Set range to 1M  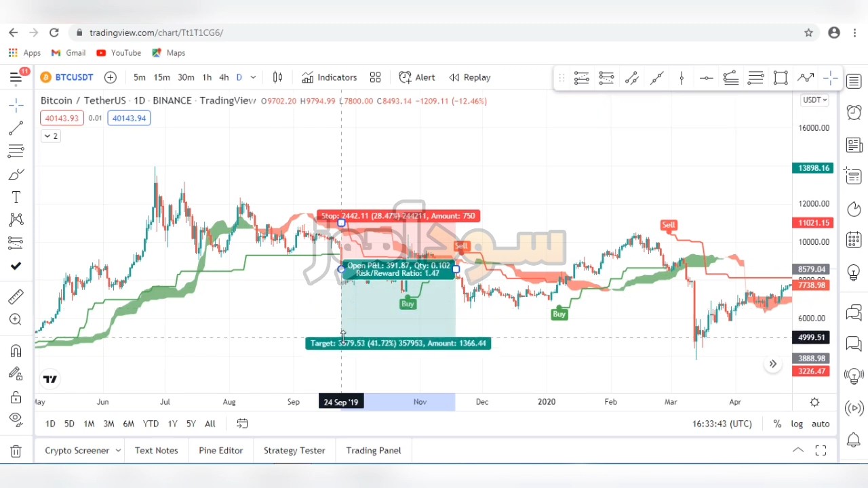(89, 424)
